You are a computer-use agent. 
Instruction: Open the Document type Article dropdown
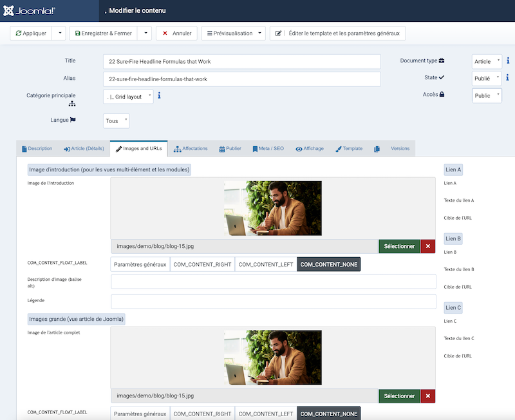click(x=487, y=61)
